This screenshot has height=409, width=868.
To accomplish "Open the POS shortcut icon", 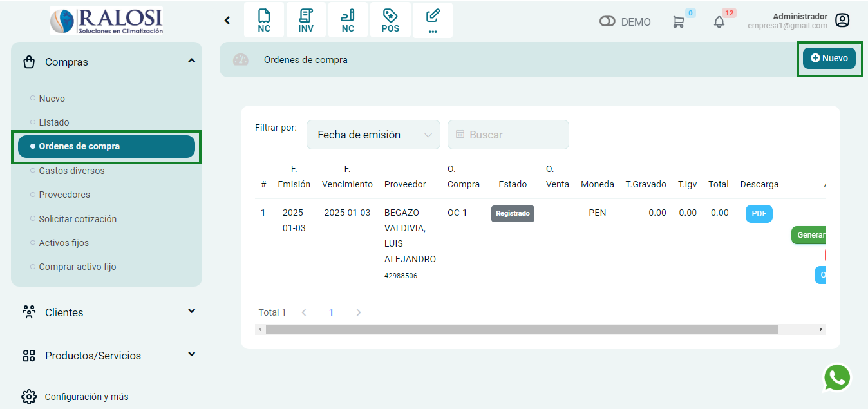I will click(x=390, y=20).
